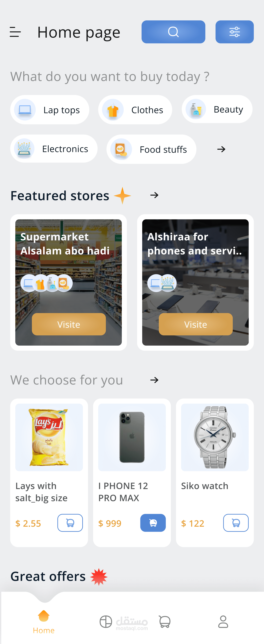Open the categories grid icon in bottom bar
The width and height of the screenshot is (264, 644).
106,622
